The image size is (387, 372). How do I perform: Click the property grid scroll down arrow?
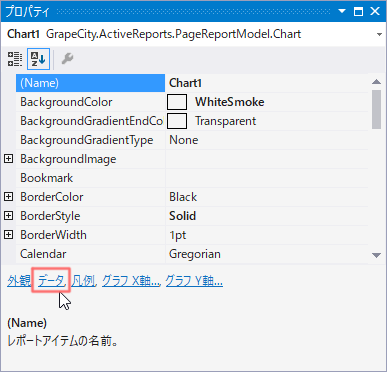tap(376, 255)
